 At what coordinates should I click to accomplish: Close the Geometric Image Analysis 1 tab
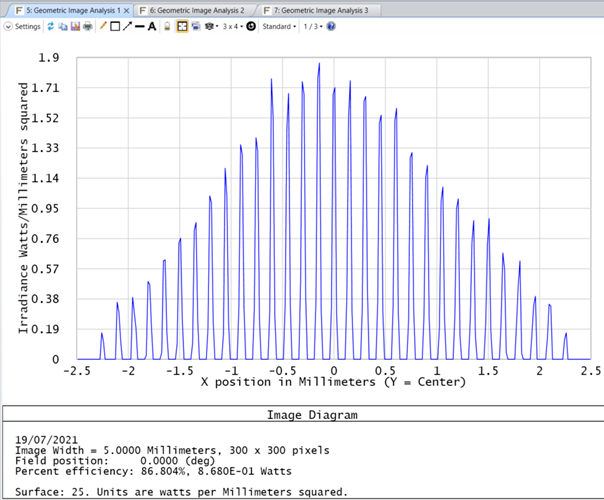(x=126, y=9)
